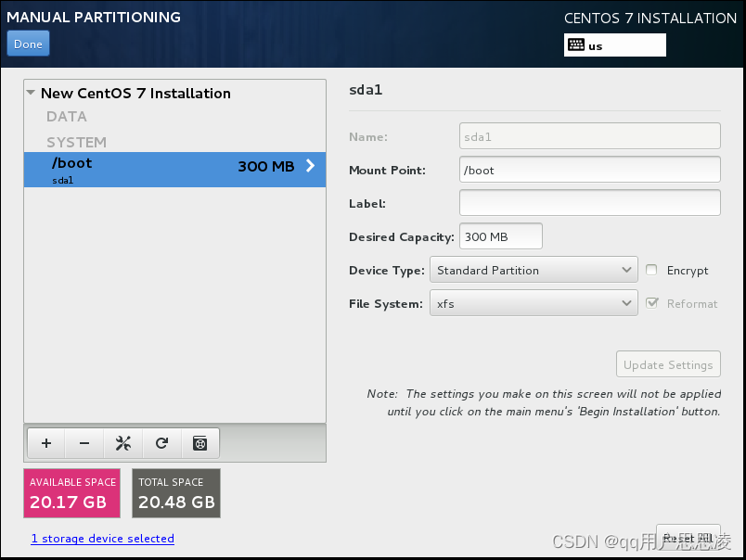Click the Update Settings button

[x=668, y=363]
